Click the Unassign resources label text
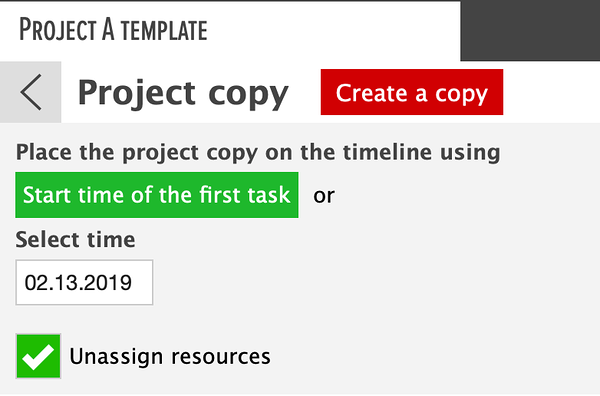The height and width of the screenshot is (396, 600). 170,357
